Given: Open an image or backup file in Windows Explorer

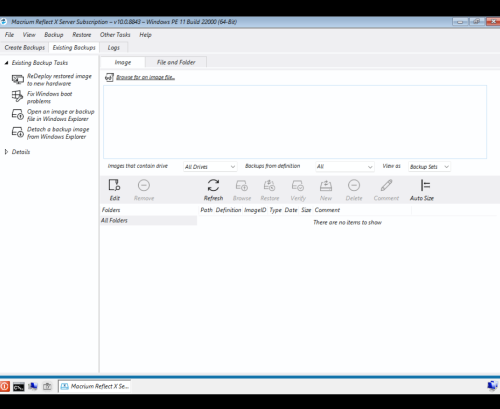Looking at the screenshot, I should [x=61, y=115].
